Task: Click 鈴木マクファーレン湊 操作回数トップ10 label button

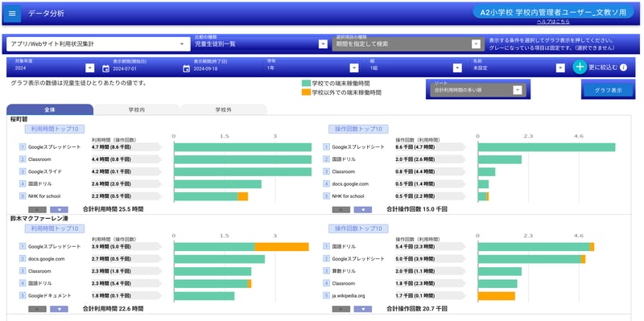Action: 358,228
